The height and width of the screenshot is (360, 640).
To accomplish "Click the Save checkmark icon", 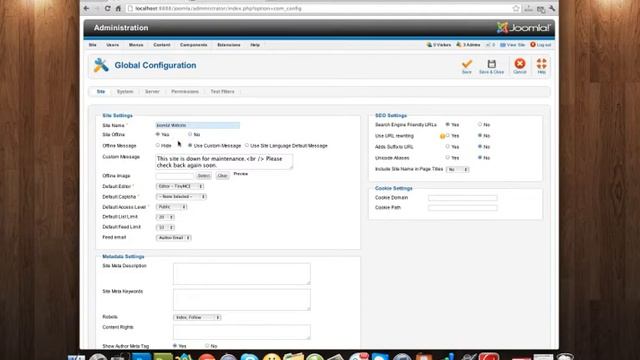I will [x=467, y=64].
